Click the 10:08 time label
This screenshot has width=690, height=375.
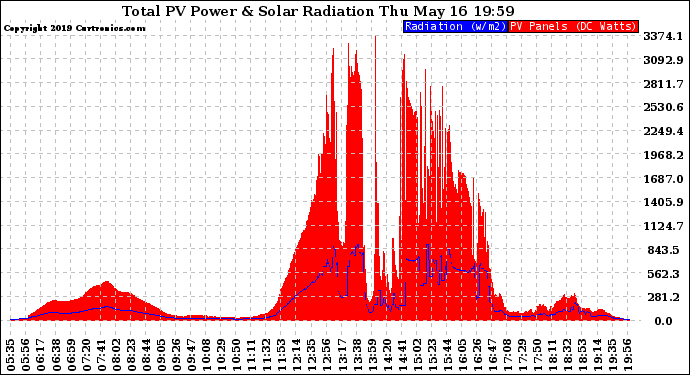coord(206,355)
